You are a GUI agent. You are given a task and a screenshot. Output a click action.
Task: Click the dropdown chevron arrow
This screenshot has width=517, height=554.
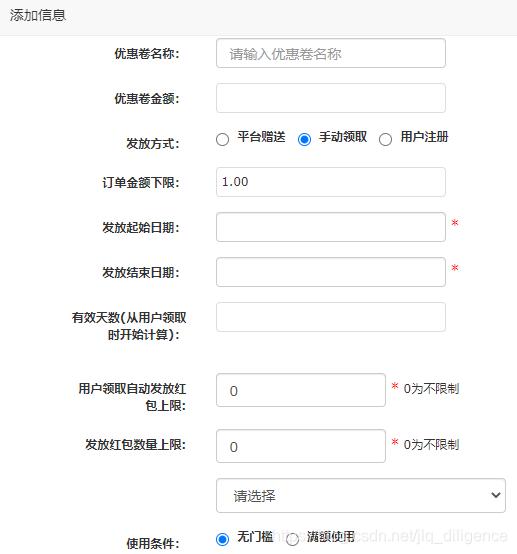tap(496, 495)
